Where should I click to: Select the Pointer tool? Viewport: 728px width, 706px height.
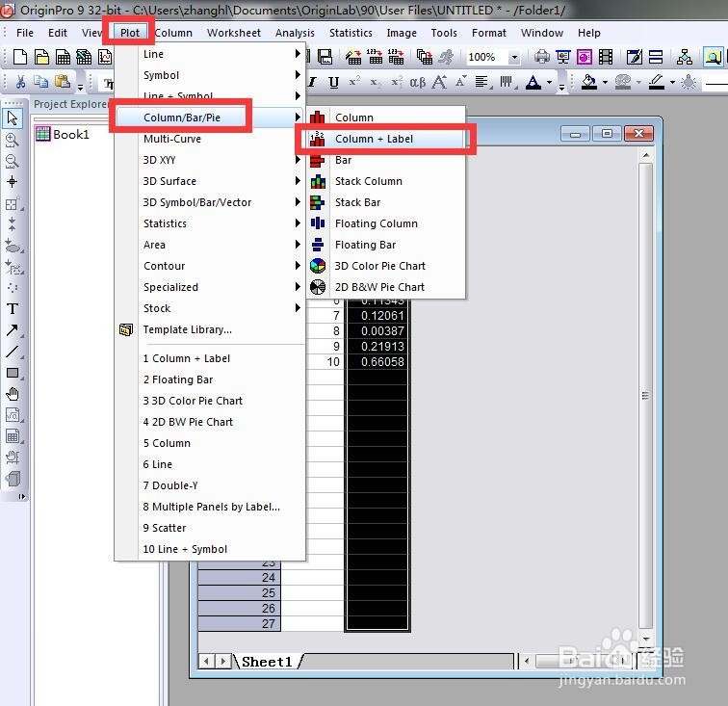click(13, 118)
